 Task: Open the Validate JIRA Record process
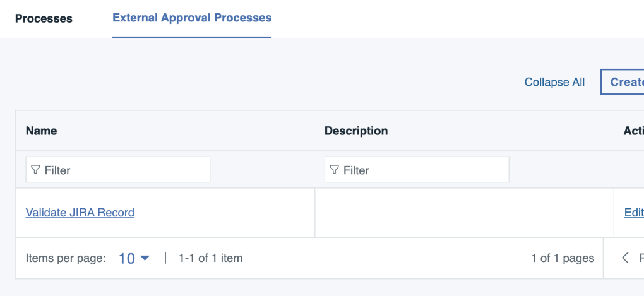click(x=80, y=213)
